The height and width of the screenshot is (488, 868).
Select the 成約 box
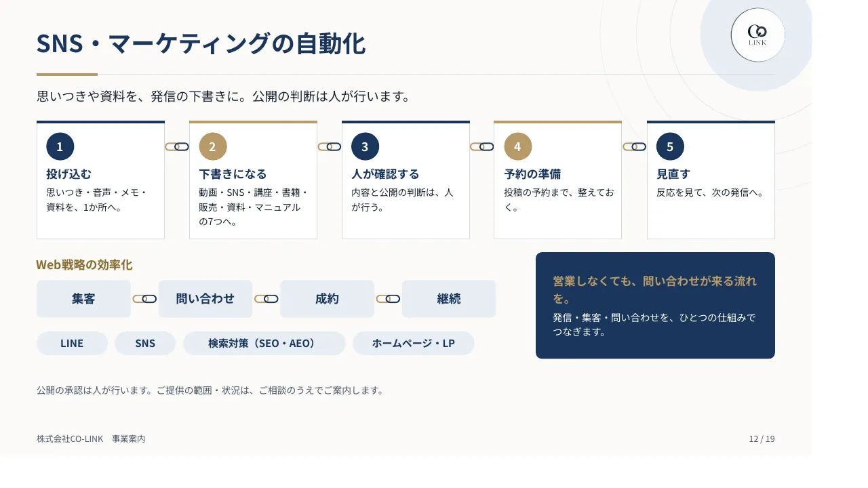(x=327, y=299)
